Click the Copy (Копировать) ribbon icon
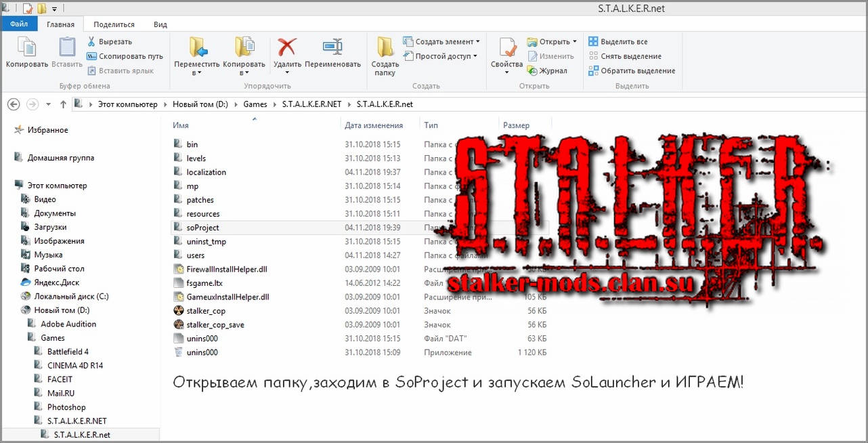This screenshot has height=443, width=868. (26, 49)
